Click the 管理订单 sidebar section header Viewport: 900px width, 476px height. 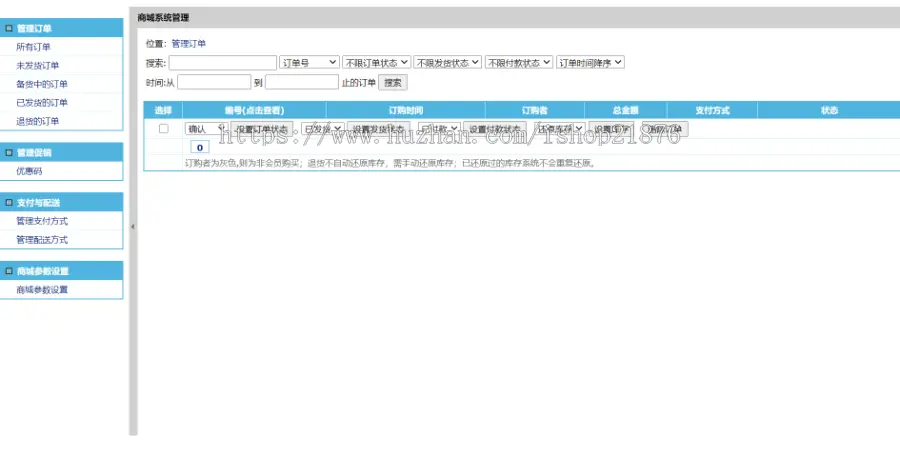coord(61,28)
